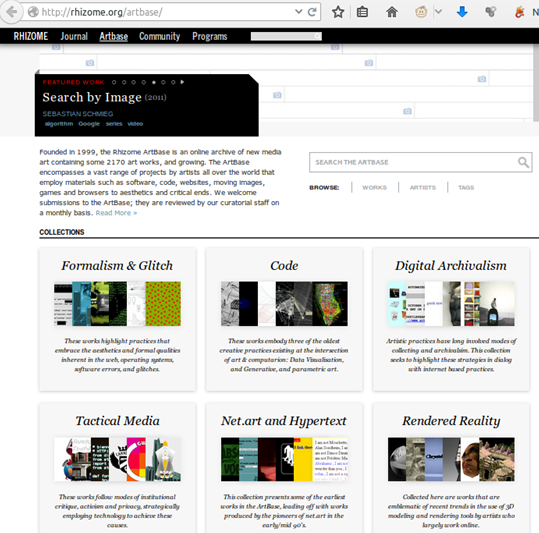Click the monkey face extension icon

click(x=421, y=12)
